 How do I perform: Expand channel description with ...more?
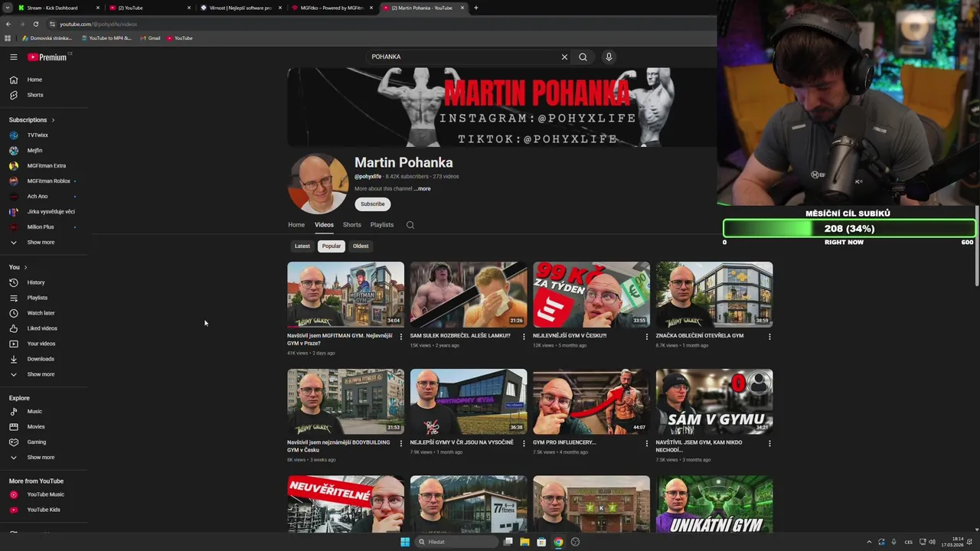click(423, 189)
